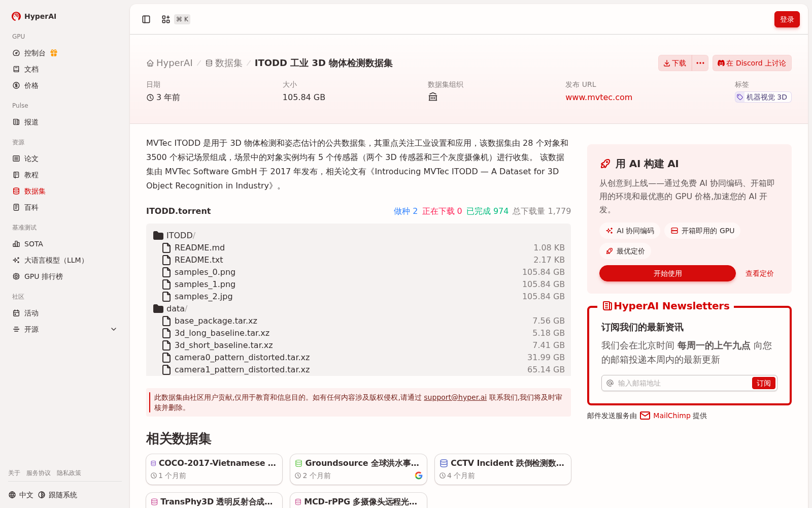Open 跟随系统 theme selector
This screenshot has width=812, height=508.
[57, 495]
